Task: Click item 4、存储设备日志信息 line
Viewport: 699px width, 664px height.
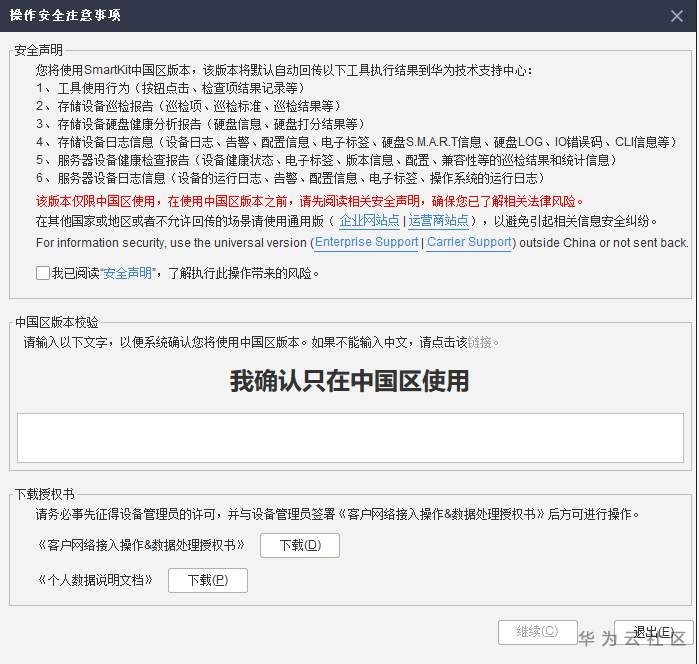Action: click(356, 142)
